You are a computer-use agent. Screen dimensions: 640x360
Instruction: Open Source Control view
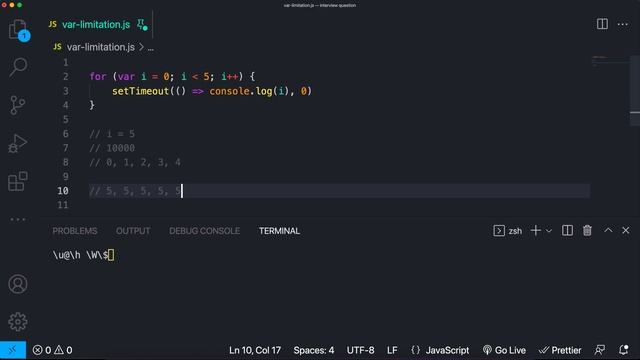point(18,105)
